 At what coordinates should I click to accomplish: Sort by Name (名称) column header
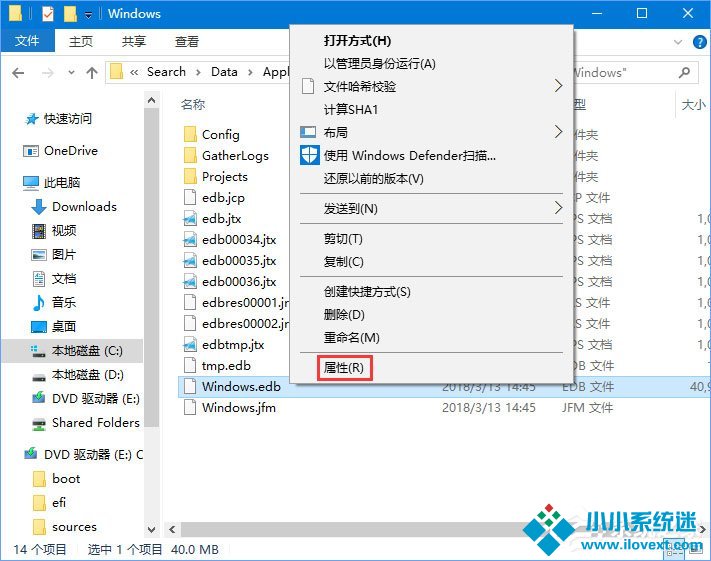[193, 104]
